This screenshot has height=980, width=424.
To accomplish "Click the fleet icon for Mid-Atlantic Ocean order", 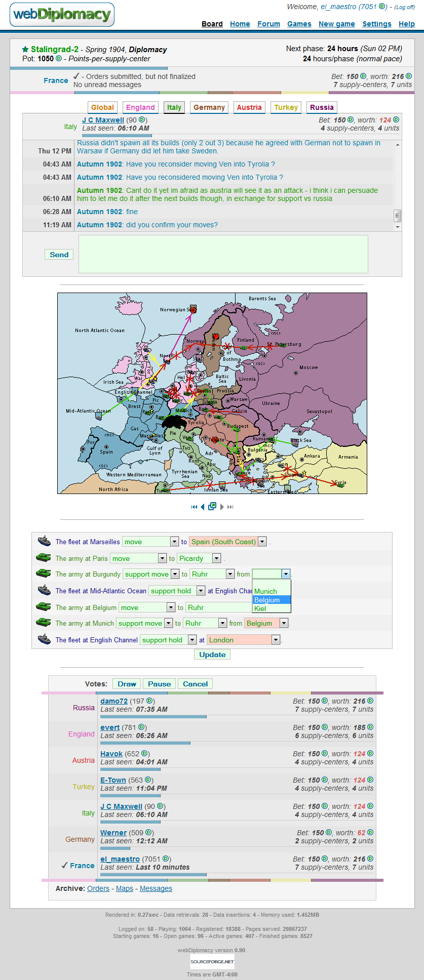I will [x=44, y=590].
